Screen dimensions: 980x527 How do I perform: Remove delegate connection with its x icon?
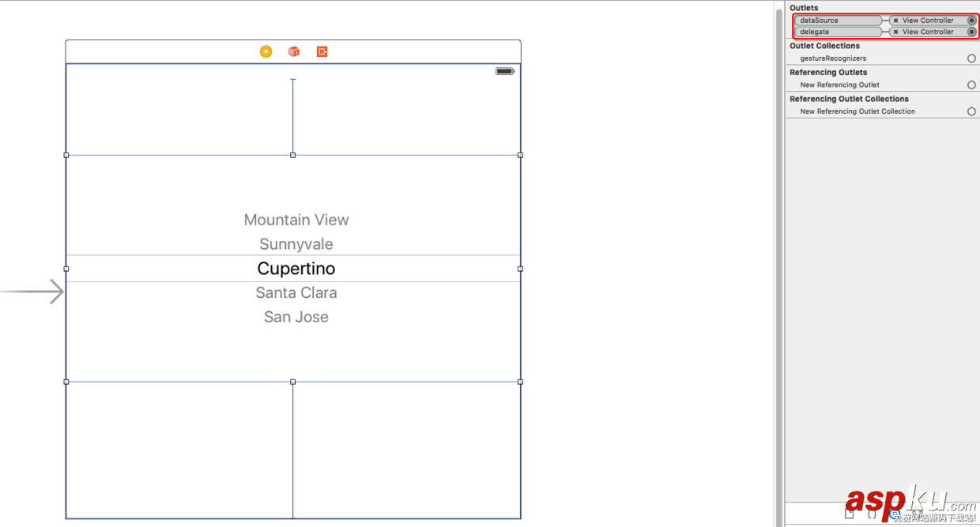tap(895, 32)
